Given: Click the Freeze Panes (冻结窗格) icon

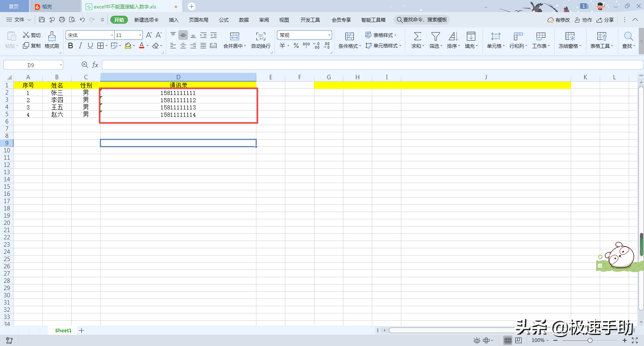Looking at the screenshot, I should (570, 36).
